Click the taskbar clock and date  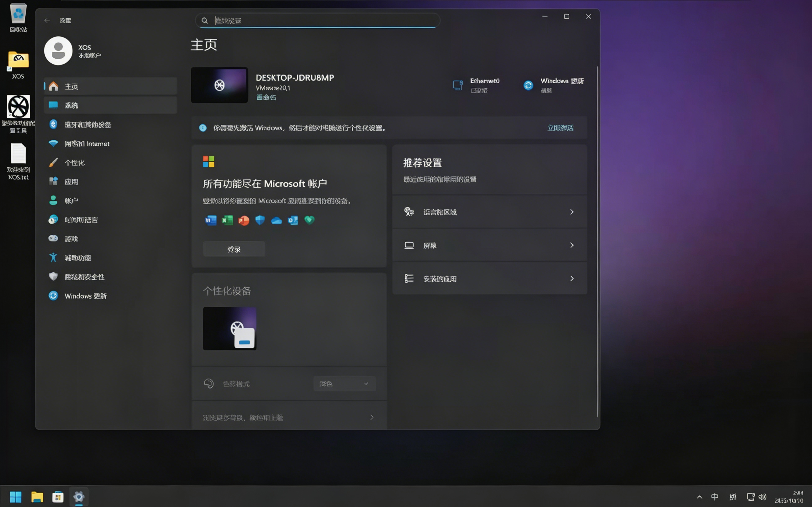tap(789, 497)
